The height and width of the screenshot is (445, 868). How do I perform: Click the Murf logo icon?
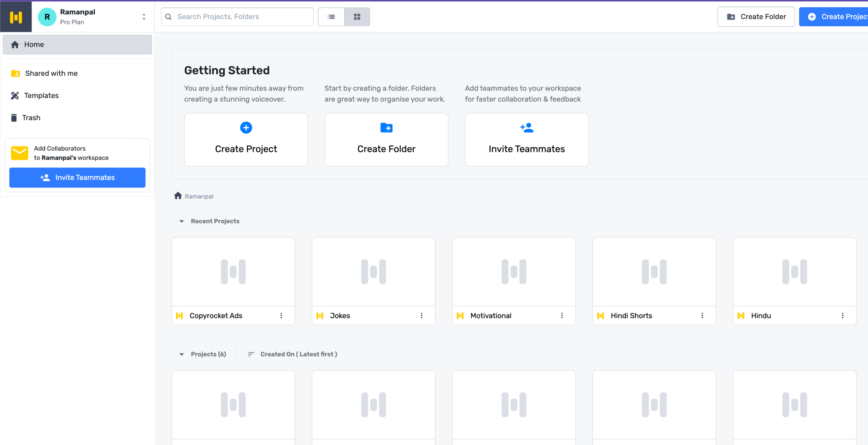16,17
